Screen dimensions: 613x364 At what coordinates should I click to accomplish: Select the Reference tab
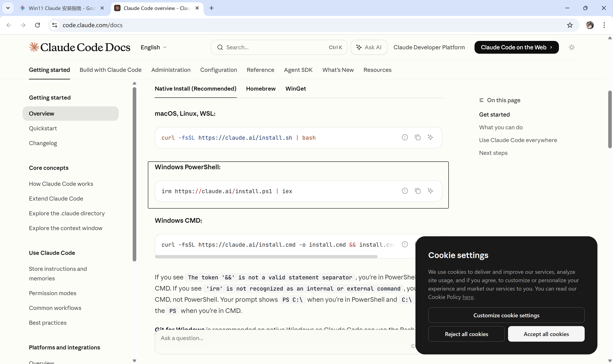click(x=260, y=70)
